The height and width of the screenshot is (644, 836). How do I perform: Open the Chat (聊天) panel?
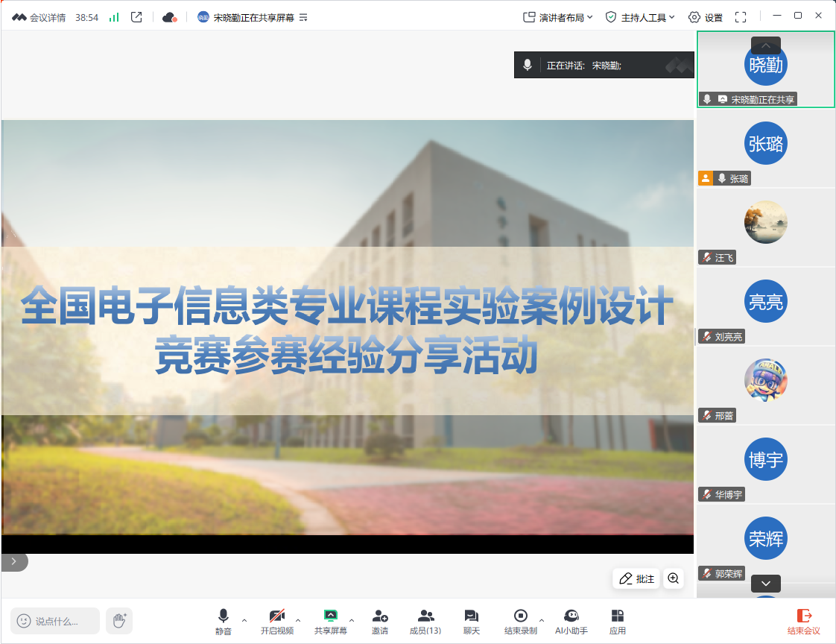tap(471, 622)
